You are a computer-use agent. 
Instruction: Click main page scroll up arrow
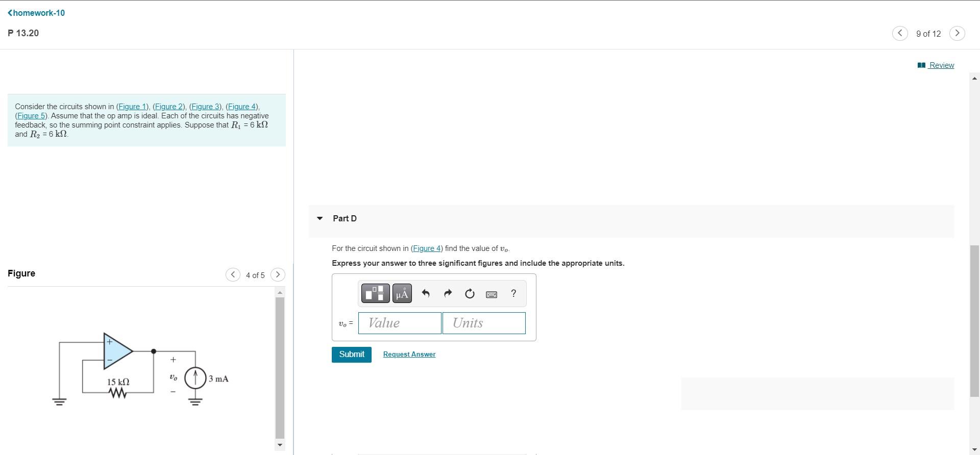click(x=974, y=79)
